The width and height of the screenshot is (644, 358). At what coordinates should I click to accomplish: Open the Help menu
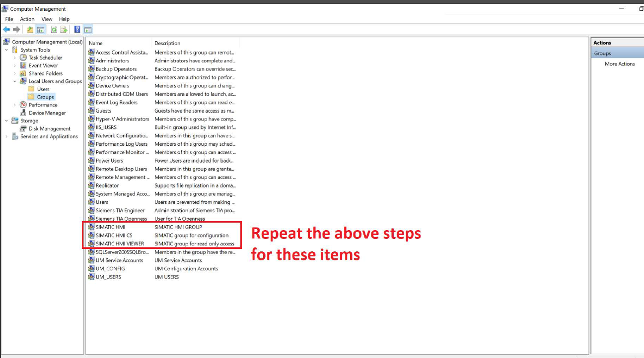[x=64, y=19]
